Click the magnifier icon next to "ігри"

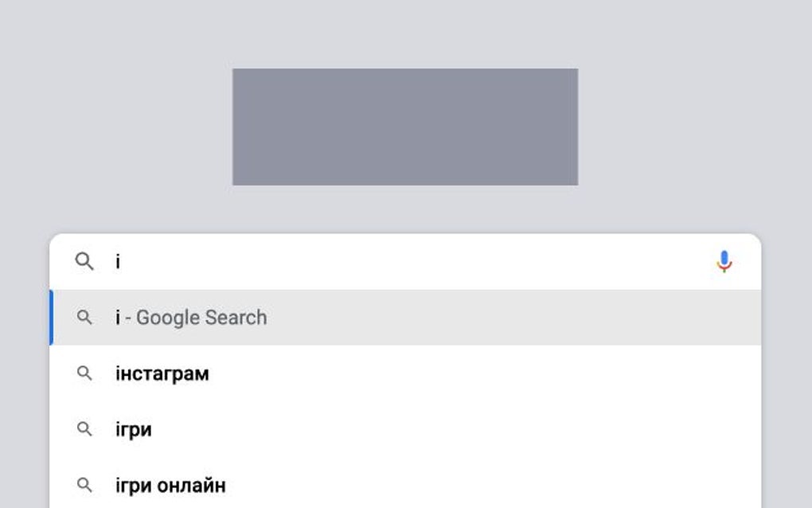tap(84, 428)
